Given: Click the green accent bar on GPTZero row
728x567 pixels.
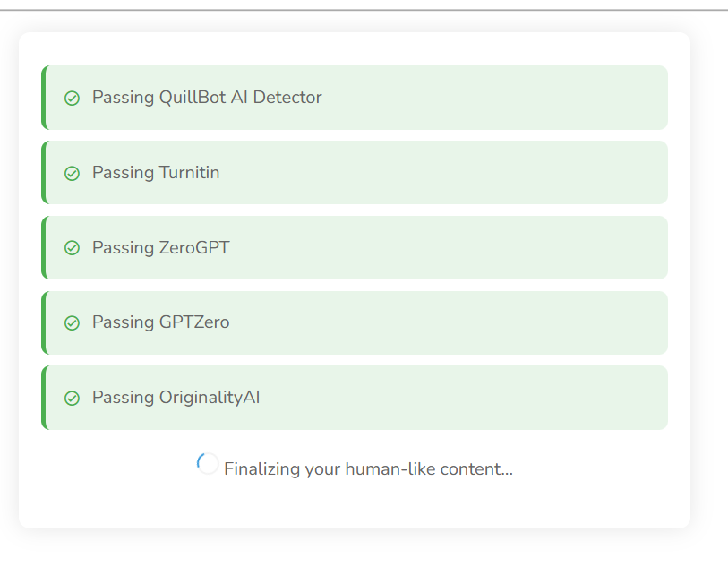Looking at the screenshot, I should [43, 322].
